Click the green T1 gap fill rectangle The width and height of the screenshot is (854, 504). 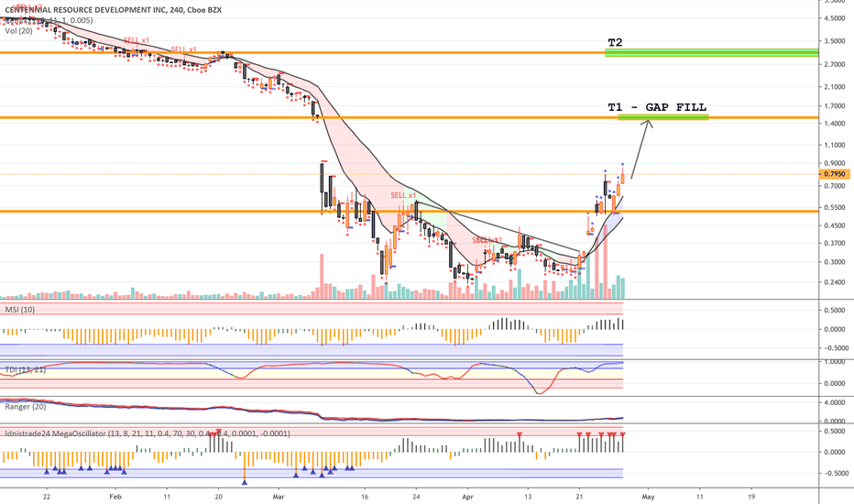[662, 117]
